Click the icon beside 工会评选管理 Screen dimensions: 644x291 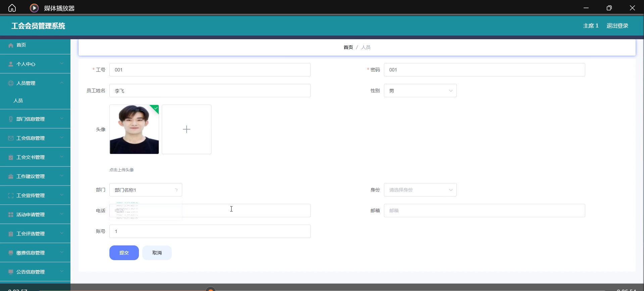pyautogui.click(x=11, y=234)
